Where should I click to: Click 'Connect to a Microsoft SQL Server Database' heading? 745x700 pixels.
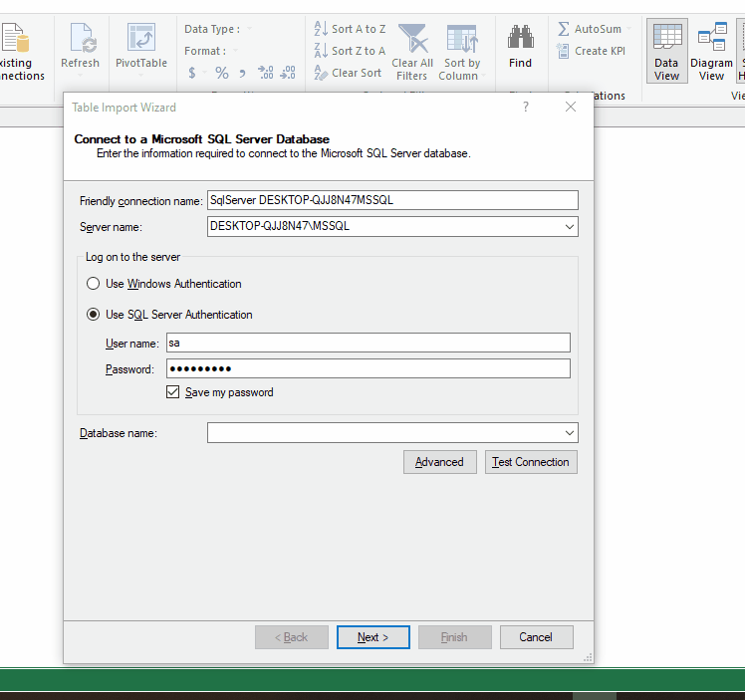click(x=202, y=139)
